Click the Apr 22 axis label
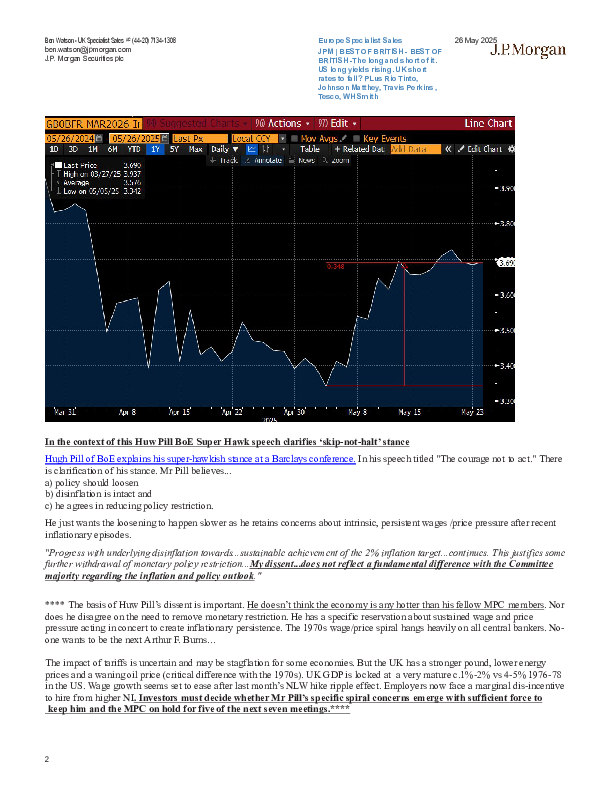Image resolution: width=612 pixels, height=792 pixels. pos(232,412)
